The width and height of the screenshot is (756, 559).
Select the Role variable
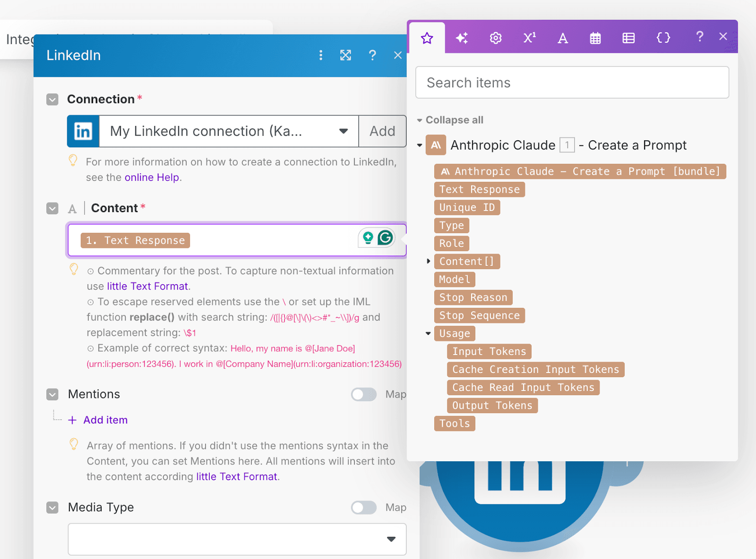pos(452,243)
